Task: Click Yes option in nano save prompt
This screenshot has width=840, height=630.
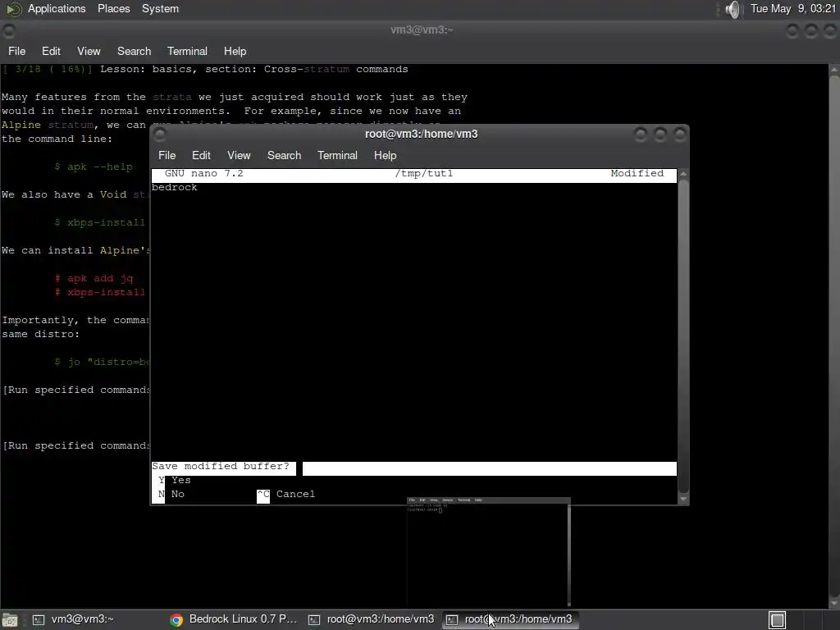Action: point(175,480)
